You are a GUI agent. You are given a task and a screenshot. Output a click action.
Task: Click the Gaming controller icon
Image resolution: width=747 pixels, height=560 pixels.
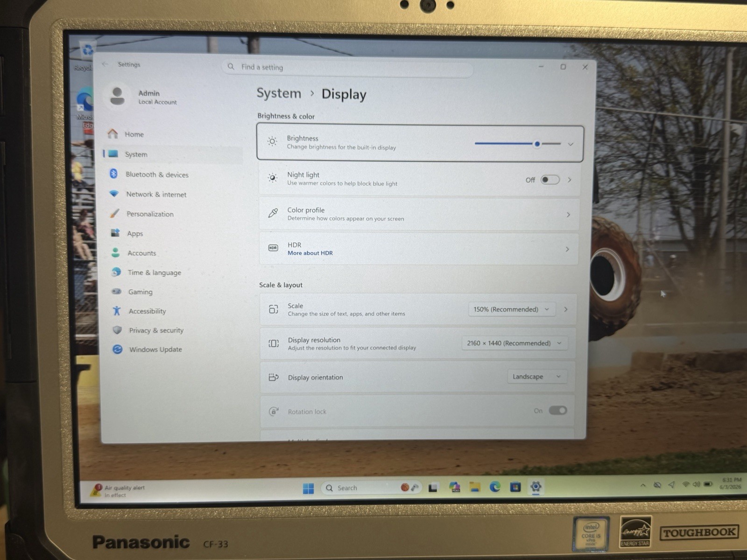(117, 292)
